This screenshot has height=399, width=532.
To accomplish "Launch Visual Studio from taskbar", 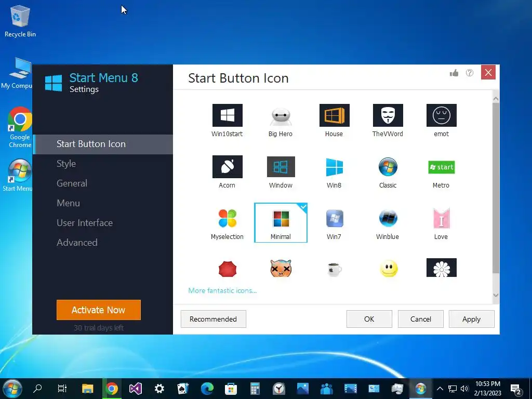I will [x=136, y=389].
